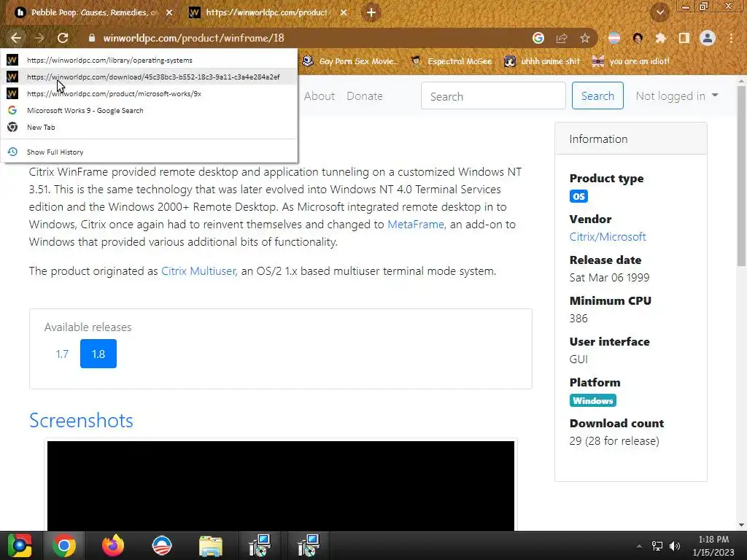Image resolution: width=747 pixels, height=560 pixels.
Task: Select release 1.7
Action: (62, 354)
